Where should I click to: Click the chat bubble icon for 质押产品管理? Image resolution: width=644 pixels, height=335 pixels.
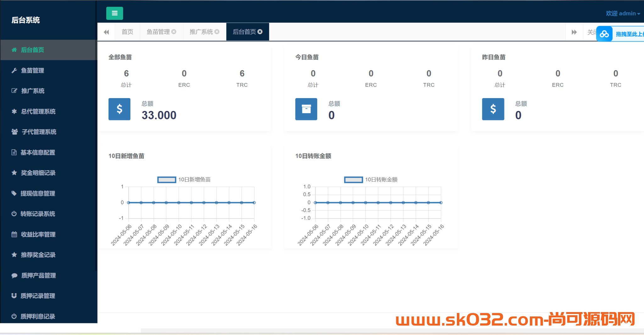click(14, 275)
